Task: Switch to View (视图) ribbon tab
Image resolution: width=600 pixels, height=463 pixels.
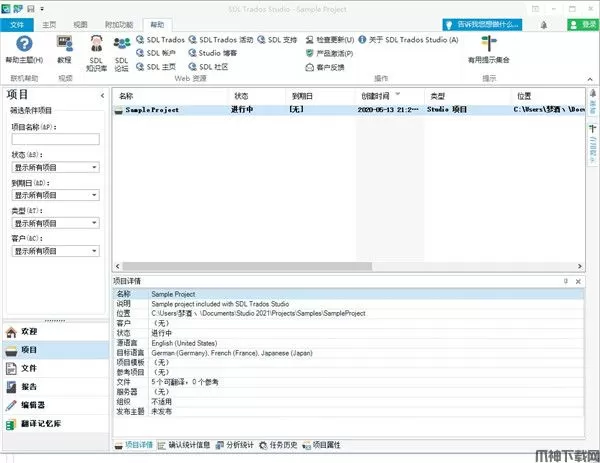Action: (80, 25)
